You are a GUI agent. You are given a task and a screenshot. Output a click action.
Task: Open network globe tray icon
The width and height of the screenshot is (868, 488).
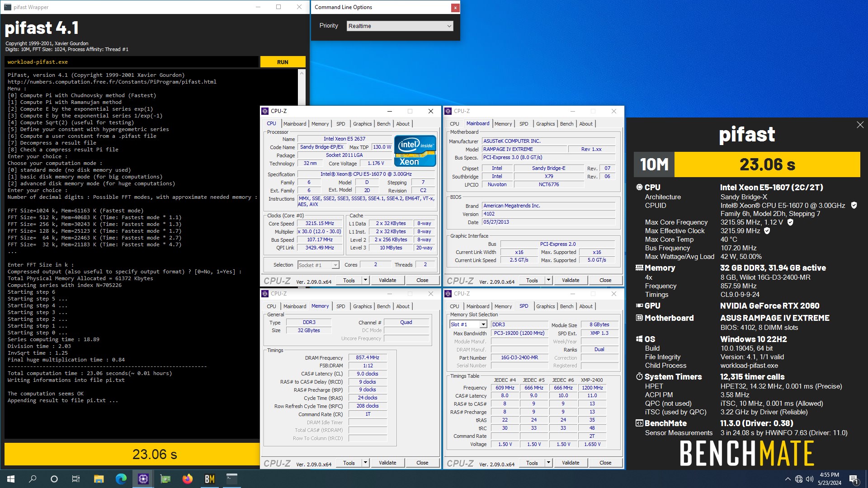[x=799, y=479]
